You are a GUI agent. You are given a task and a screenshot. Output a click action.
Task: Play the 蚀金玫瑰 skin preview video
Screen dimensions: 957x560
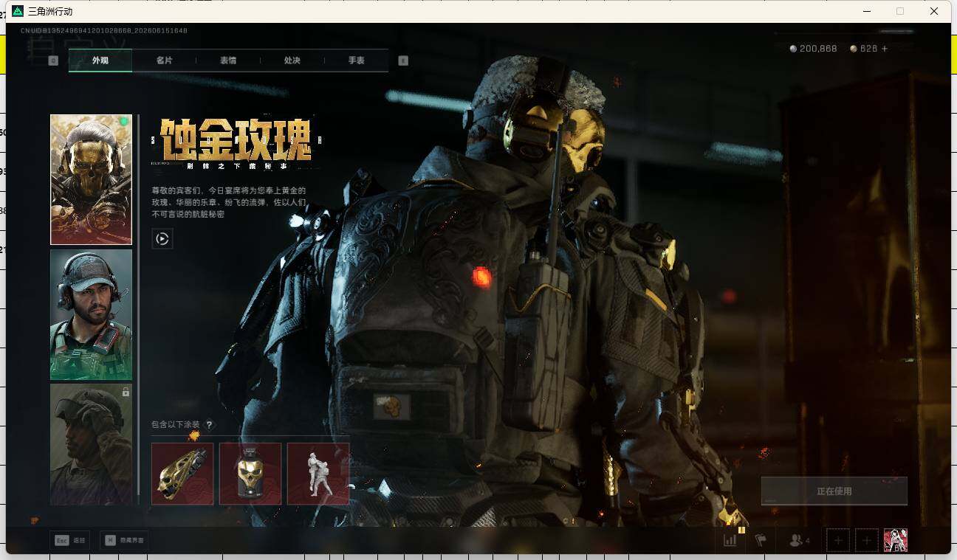point(162,238)
